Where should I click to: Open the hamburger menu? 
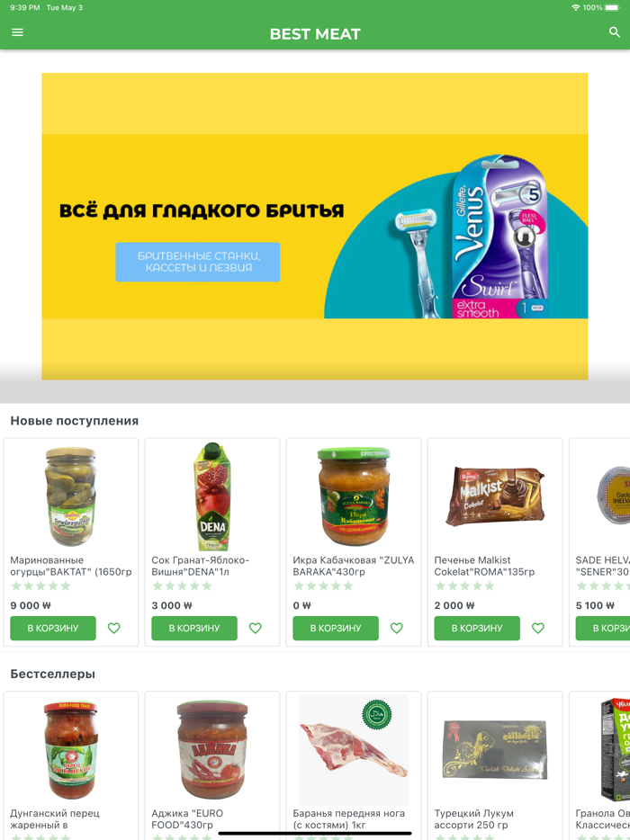pyautogui.click(x=17, y=32)
